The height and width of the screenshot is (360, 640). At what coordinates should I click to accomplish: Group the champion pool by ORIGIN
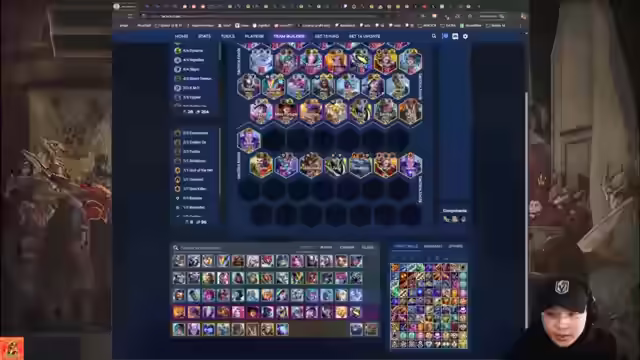(347, 247)
